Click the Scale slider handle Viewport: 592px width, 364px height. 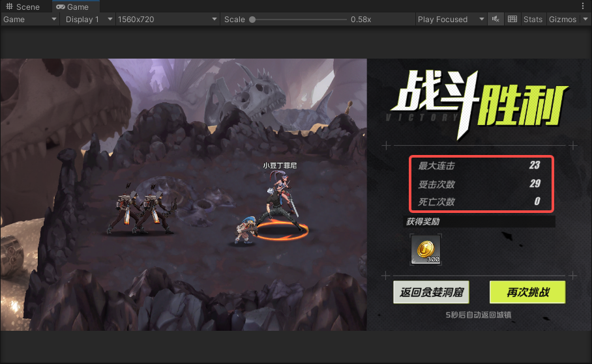(252, 20)
